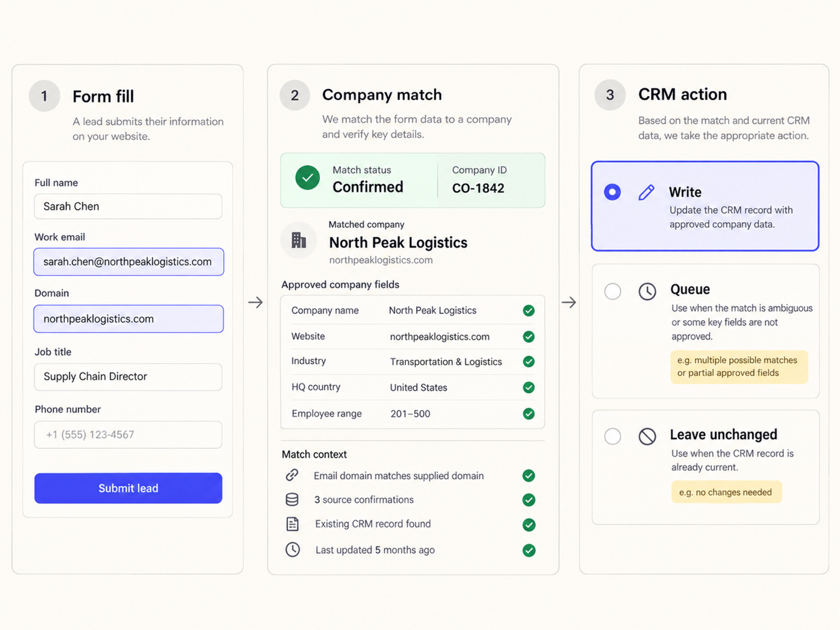Click the green check for Company name row

pos(529,311)
